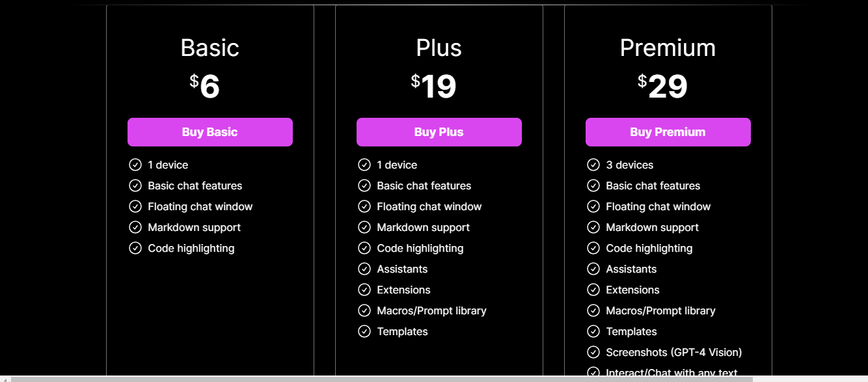The width and height of the screenshot is (868, 382).
Task: Click the Buy Basic button
Action: point(210,132)
